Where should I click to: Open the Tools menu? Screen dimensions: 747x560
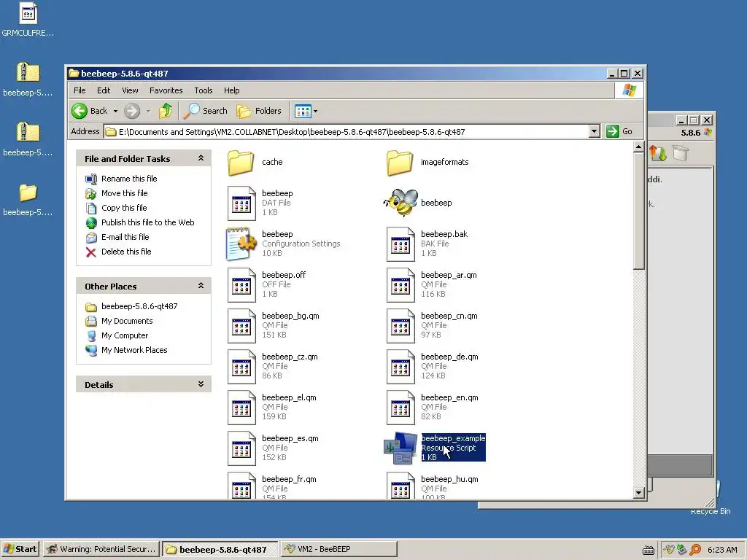(204, 90)
